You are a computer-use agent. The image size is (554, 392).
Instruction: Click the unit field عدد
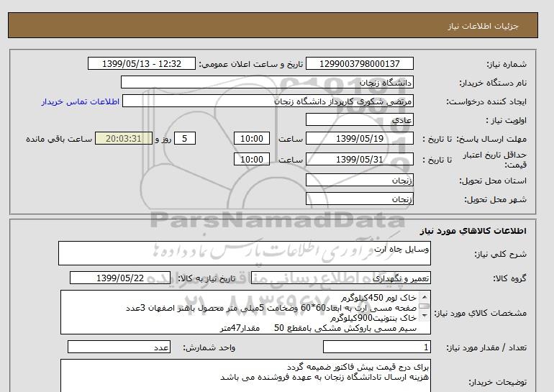pos(119,347)
